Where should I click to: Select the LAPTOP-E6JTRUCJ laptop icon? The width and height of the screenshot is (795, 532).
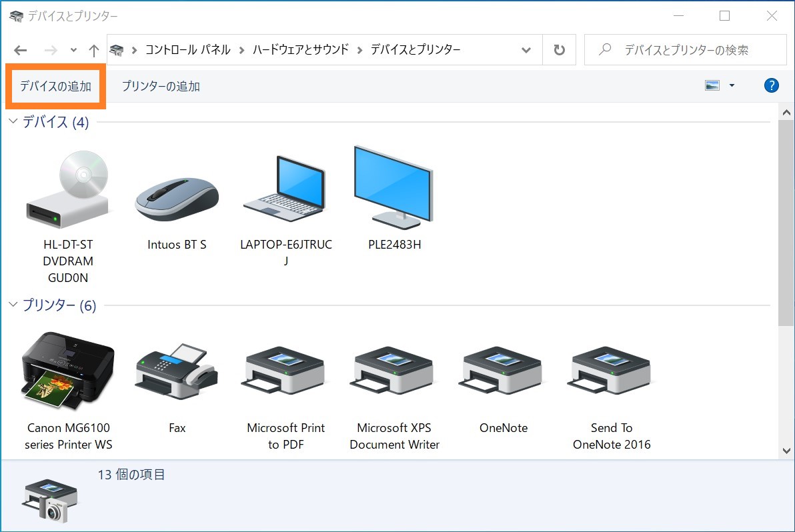click(285, 189)
